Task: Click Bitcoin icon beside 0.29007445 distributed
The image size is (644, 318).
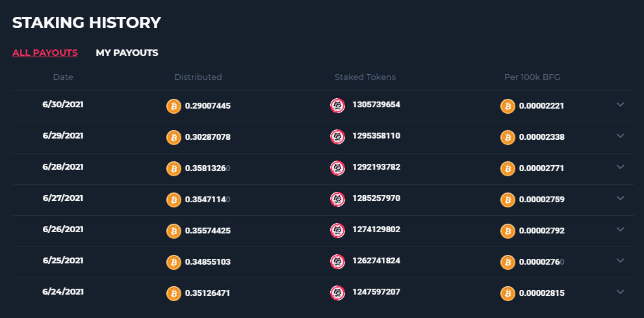Action: (174, 106)
